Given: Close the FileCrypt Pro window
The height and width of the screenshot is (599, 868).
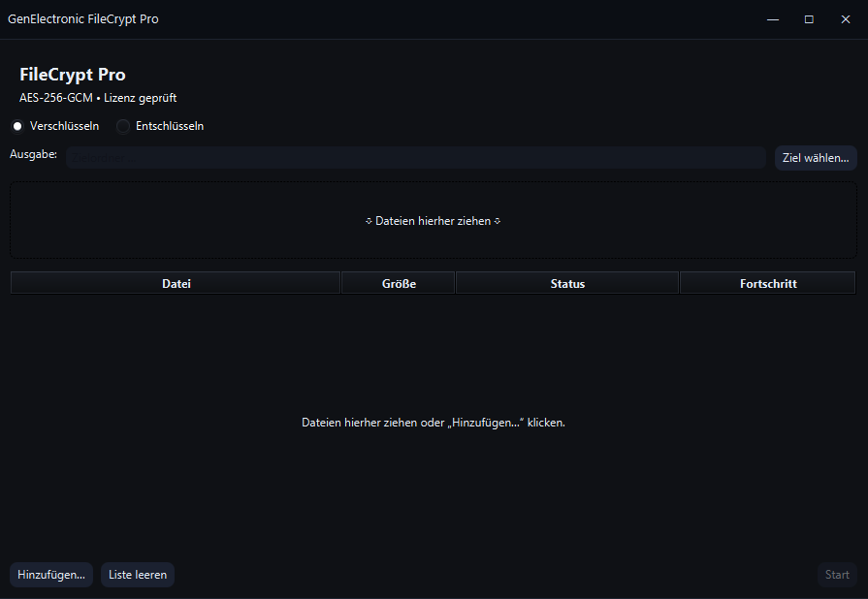Looking at the screenshot, I should point(845,19).
